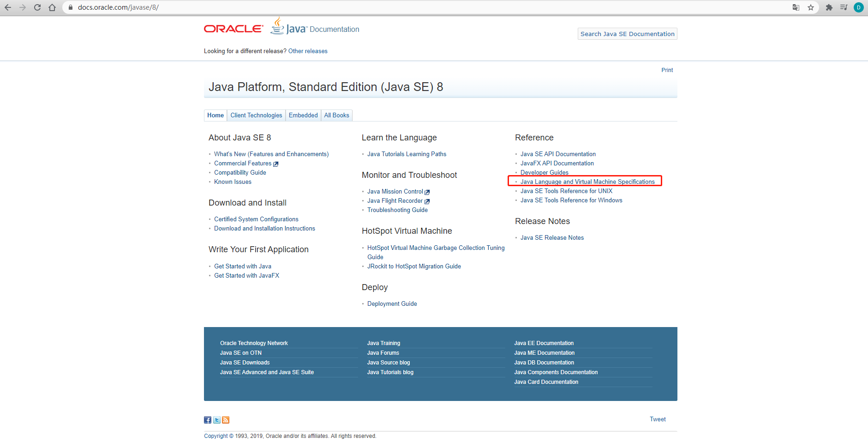Click the Twitter icon in footer
Viewport: 868px width, 443px height.
tap(217, 420)
